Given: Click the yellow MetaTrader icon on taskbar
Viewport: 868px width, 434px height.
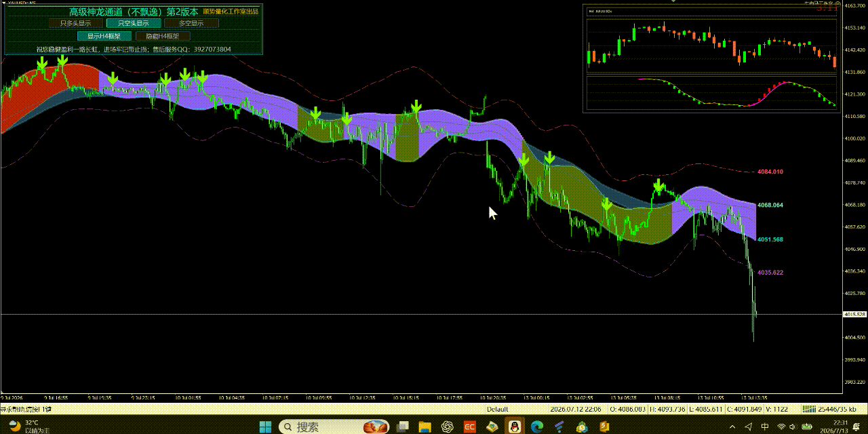Looking at the screenshot, I should 492,427.
